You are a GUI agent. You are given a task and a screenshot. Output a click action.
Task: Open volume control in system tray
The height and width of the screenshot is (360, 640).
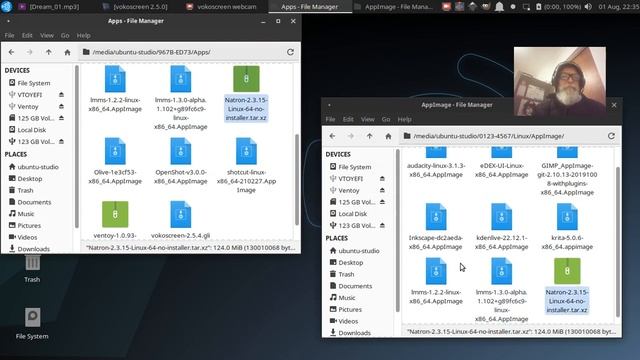(588, 7)
